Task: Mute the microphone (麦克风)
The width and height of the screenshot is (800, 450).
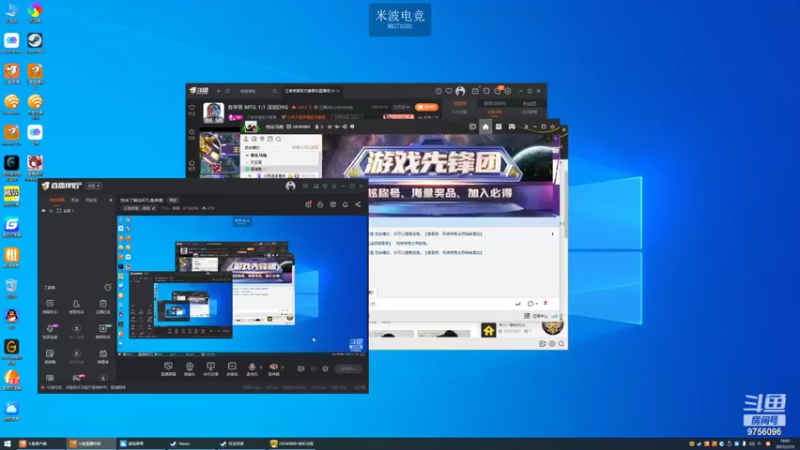Action: (x=252, y=369)
